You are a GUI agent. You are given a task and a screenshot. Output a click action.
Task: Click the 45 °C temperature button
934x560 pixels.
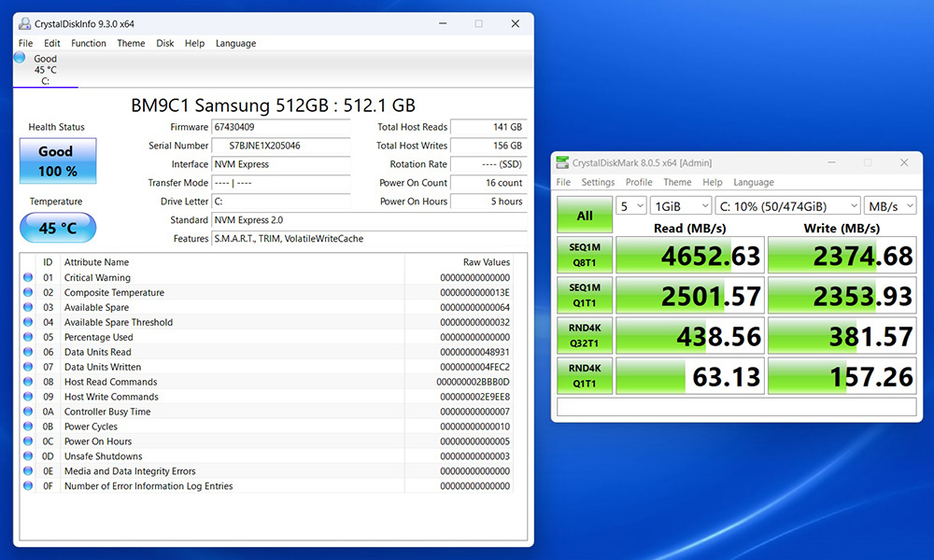(58, 228)
